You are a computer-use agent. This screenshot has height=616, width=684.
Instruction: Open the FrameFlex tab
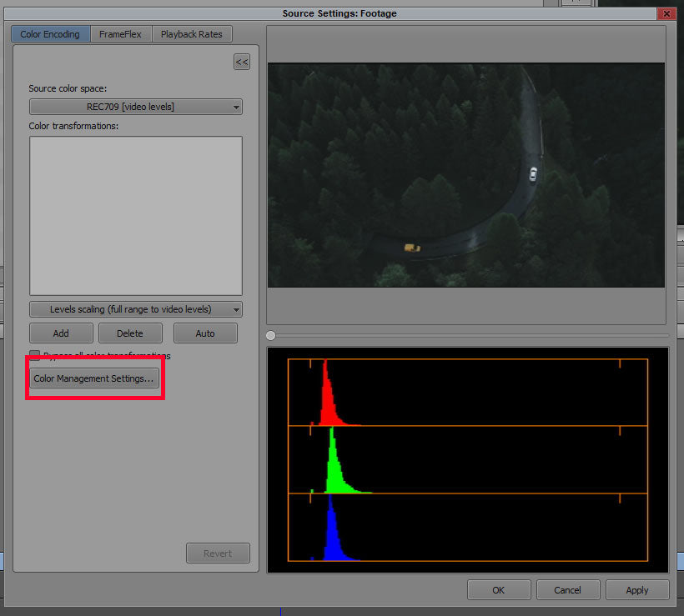pyautogui.click(x=121, y=34)
